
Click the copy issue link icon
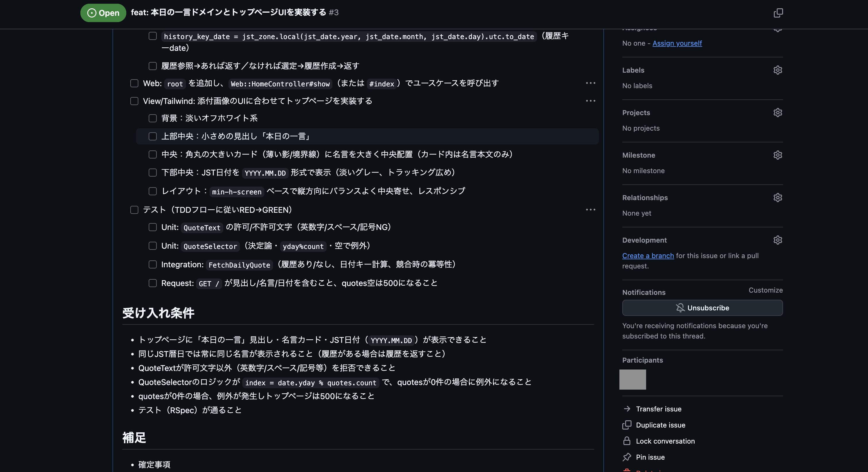pyautogui.click(x=778, y=13)
